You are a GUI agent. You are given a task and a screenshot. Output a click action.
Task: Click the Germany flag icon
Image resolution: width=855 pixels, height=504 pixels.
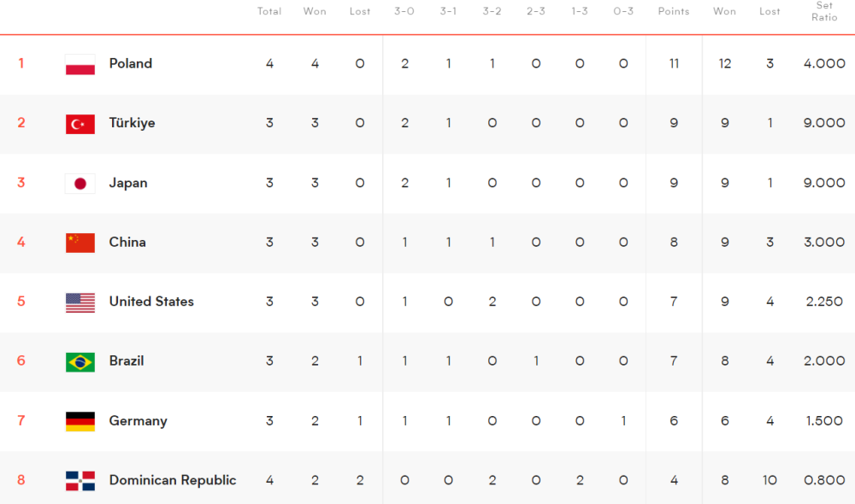click(x=80, y=421)
